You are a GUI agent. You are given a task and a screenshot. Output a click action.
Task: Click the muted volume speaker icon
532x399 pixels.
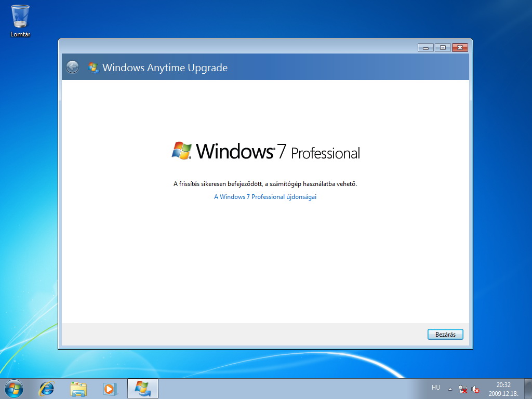click(475, 389)
